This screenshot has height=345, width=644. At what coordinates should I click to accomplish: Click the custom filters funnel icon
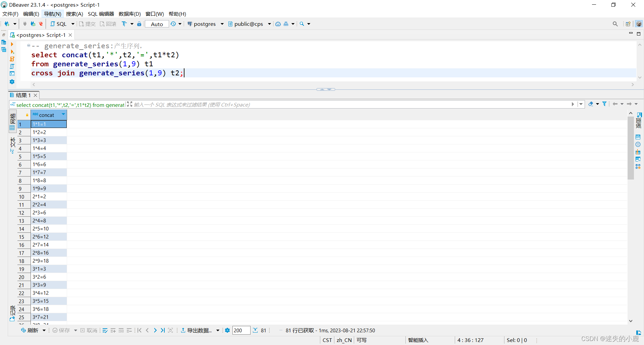[x=604, y=104]
